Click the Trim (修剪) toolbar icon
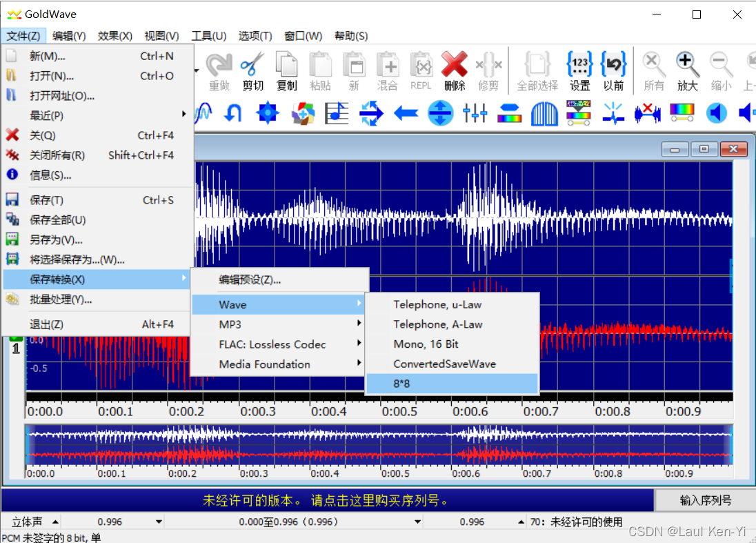The width and height of the screenshot is (756, 543). click(488, 71)
